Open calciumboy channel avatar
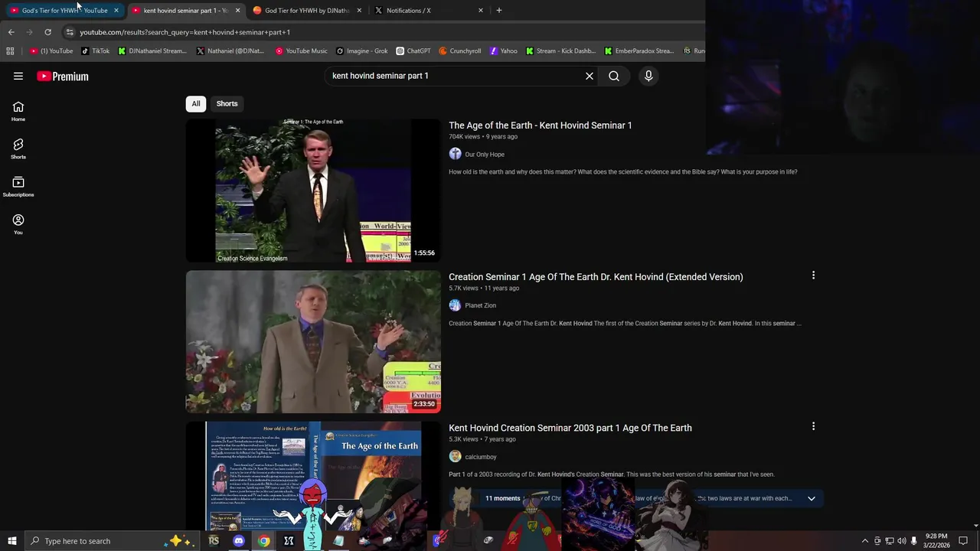 tap(455, 457)
